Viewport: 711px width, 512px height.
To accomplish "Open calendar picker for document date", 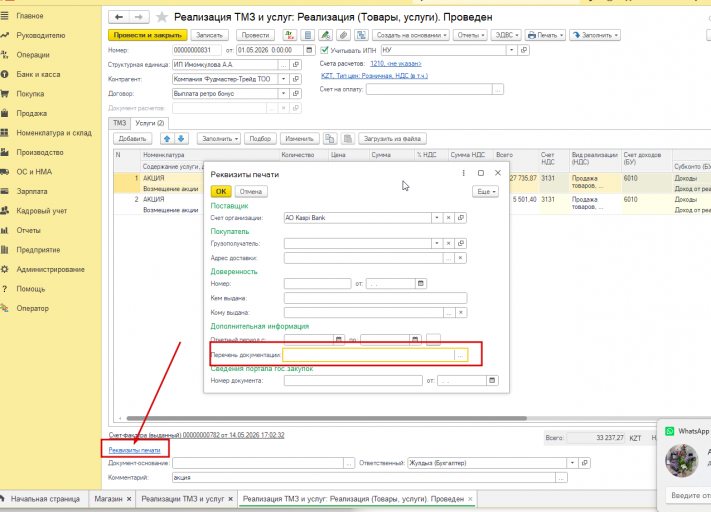I will (309, 50).
